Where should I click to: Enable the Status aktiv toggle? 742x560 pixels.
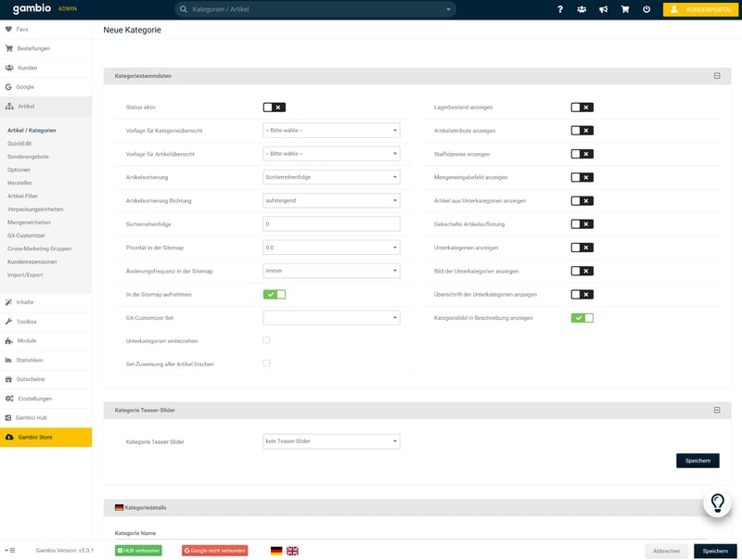click(274, 108)
